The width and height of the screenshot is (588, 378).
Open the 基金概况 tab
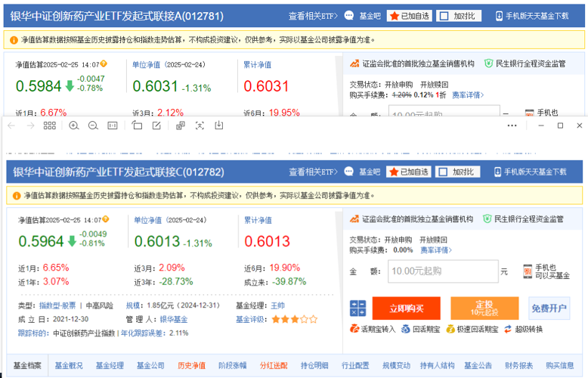tap(69, 365)
